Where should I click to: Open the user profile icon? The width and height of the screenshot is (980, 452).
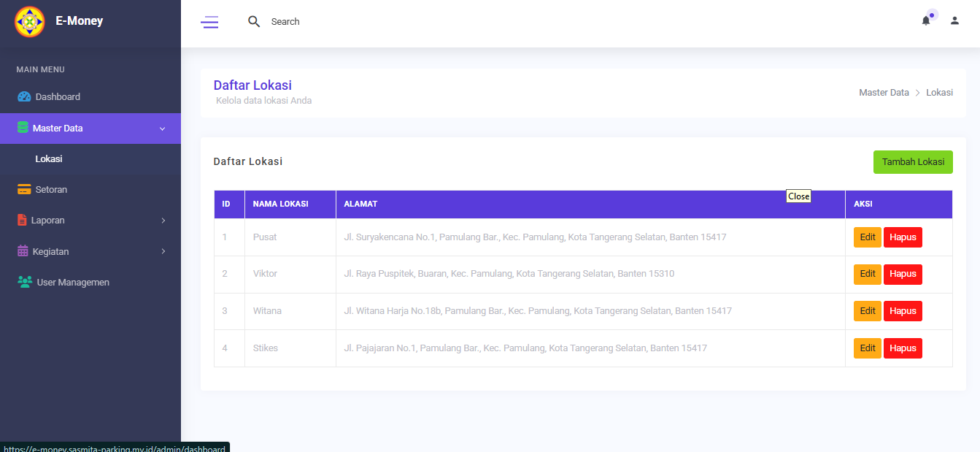(x=954, y=21)
